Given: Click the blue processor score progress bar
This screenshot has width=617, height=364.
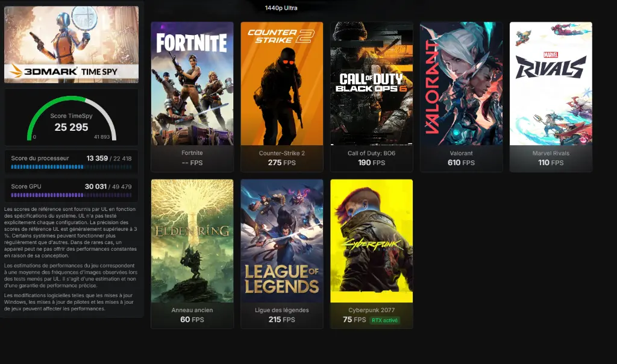Looking at the screenshot, I should tap(71, 167).
